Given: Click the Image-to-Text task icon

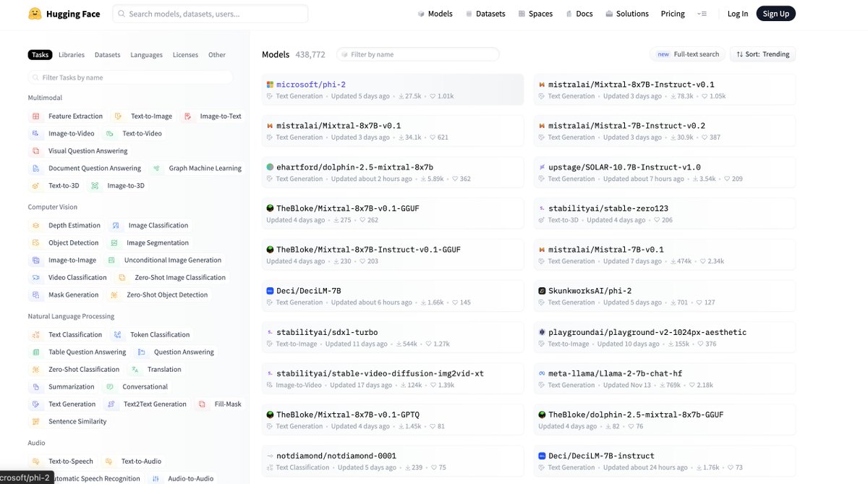Looking at the screenshot, I should [187, 116].
